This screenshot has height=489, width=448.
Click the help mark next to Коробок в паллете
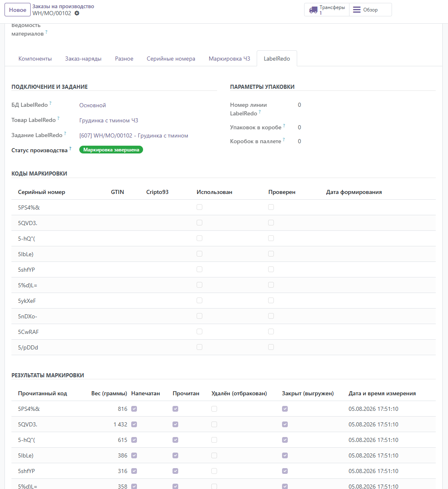pyautogui.click(x=284, y=140)
